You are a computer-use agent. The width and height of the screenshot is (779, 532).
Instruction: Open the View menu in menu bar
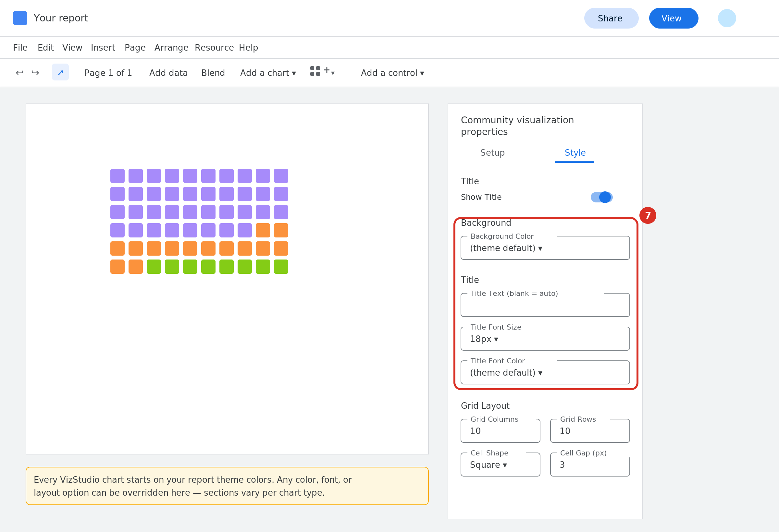(72, 48)
